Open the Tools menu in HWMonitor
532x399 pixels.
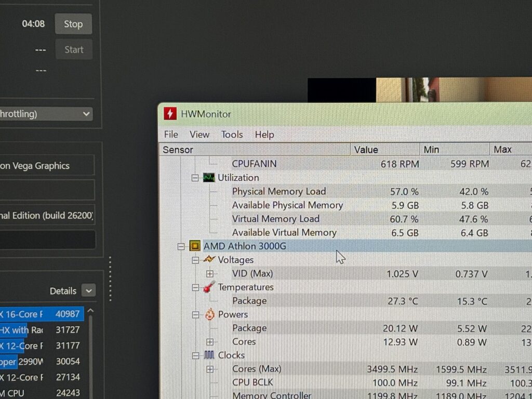pos(232,135)
